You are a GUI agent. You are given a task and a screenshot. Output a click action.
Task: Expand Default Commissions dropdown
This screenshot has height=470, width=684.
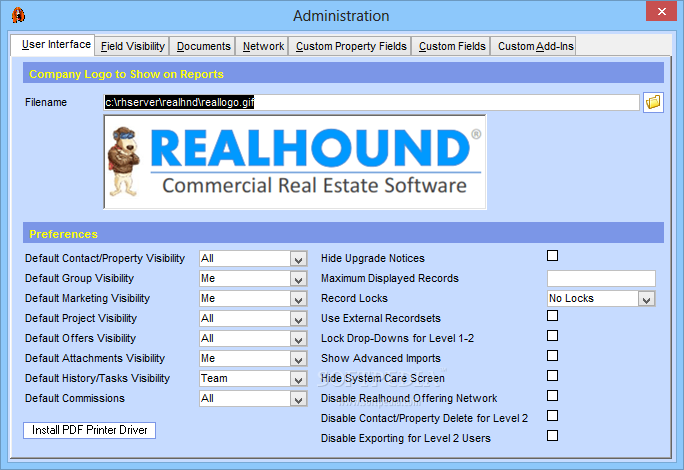tap(298, 399)
